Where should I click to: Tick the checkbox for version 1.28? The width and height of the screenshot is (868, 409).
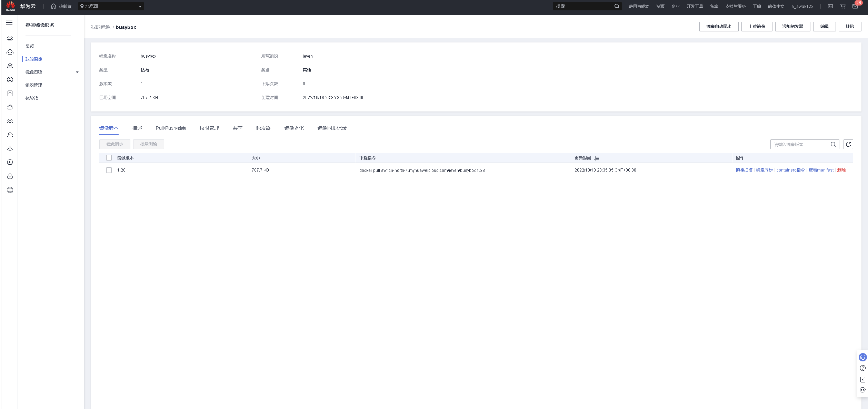coord(109,170)
